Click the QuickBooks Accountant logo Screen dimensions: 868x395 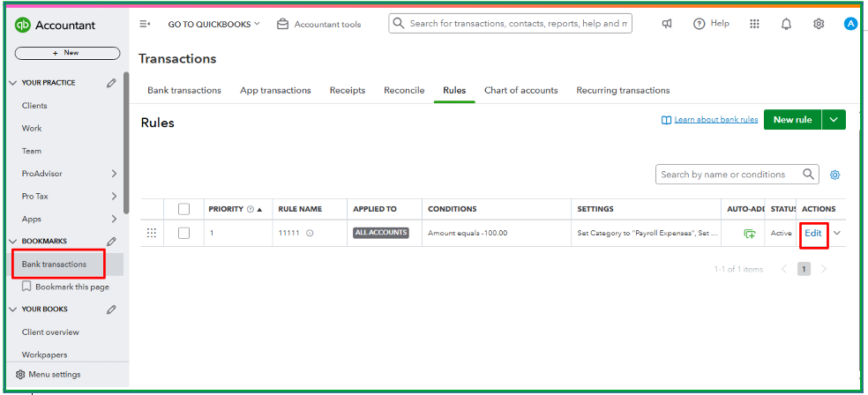click(x=55, y=26)
